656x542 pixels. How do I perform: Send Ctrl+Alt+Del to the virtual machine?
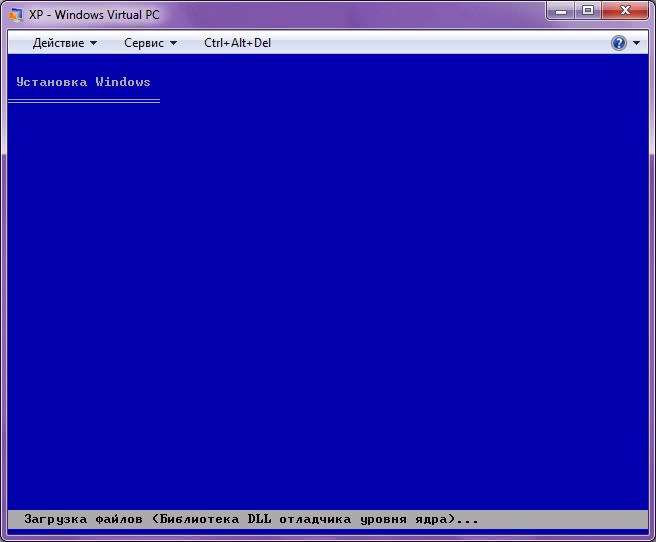[x=237, y=43]
